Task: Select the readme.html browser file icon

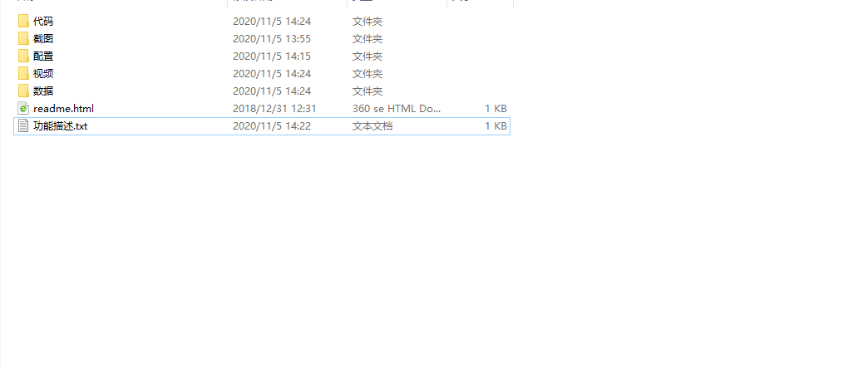Action: (23, 109)
